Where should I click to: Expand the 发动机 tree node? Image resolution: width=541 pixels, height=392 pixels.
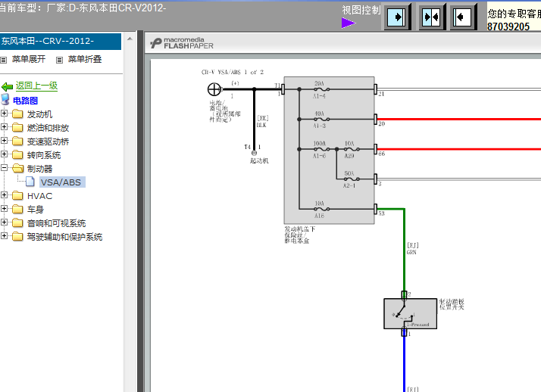4,113
